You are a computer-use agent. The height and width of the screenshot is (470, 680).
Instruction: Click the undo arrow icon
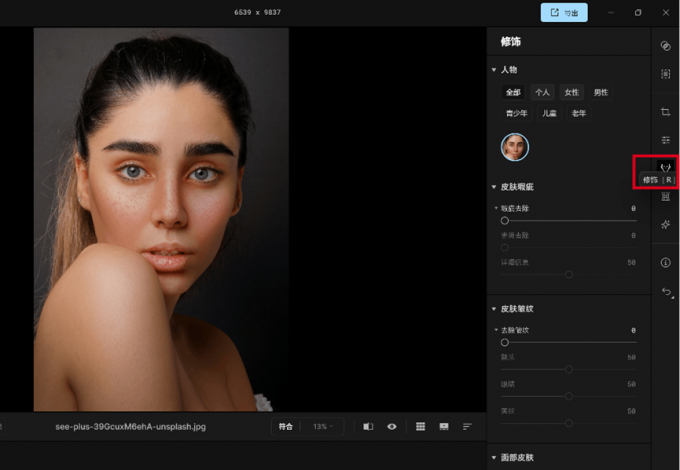click(x=665, y=292)
